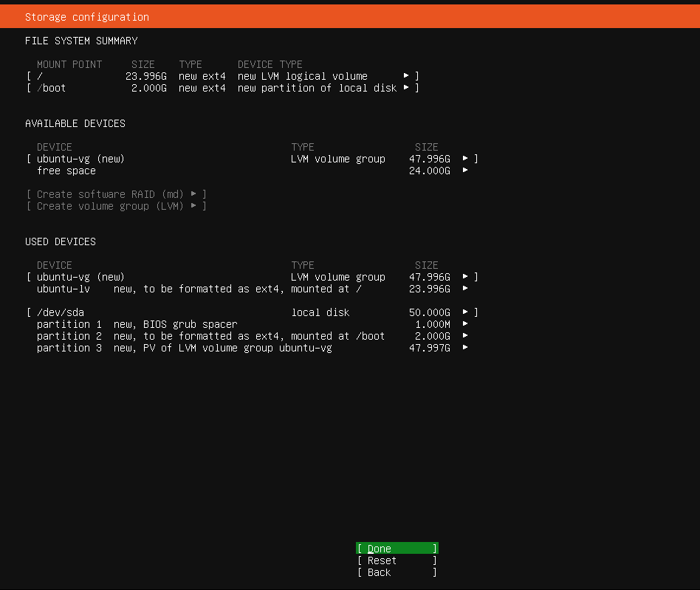
Task: Open Create software RAID (md) option
Action: 116,194
